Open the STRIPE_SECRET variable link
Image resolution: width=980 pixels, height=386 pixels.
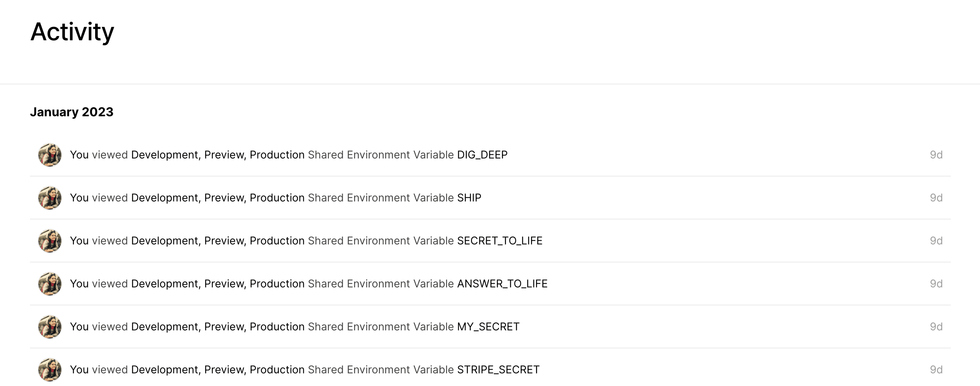tap(498, 370)
